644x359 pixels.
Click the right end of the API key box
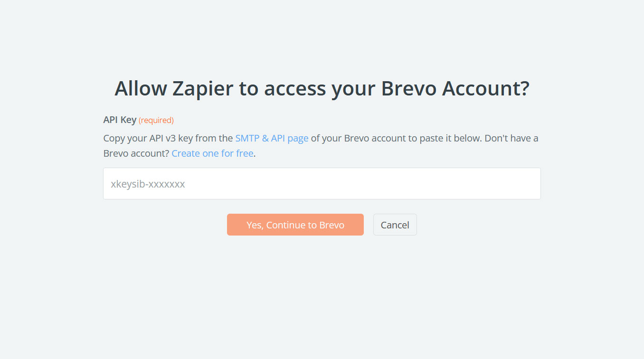pos(527,183)
